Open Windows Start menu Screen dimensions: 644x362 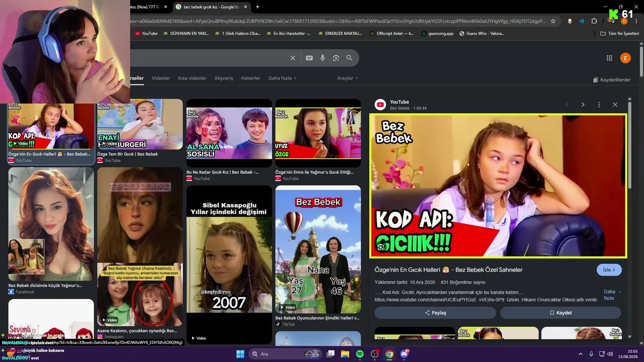[x=240, y=354]
